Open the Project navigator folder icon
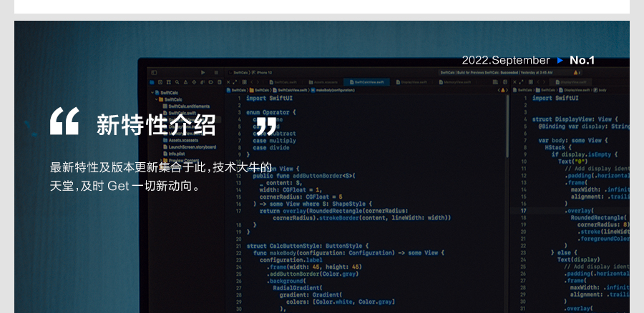 click(x=152, y=81)
